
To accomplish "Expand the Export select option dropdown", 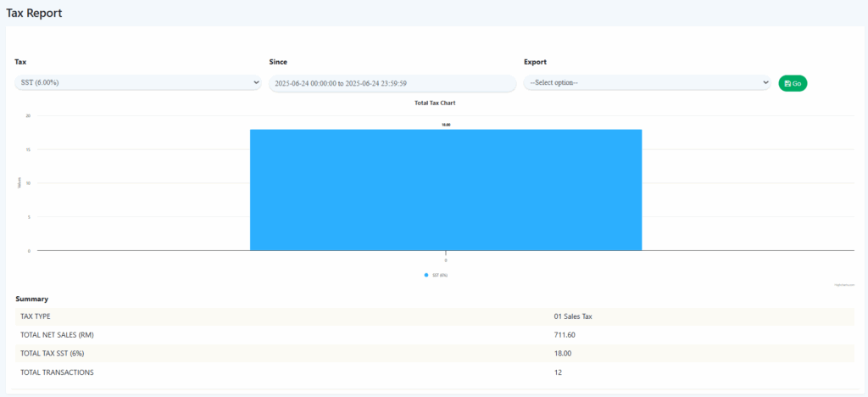I will 644,82.
